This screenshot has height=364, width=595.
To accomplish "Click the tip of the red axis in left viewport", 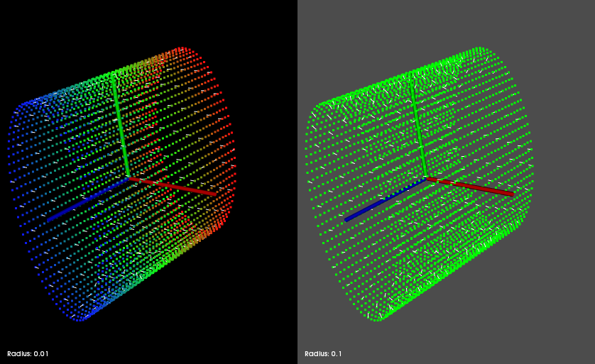I will pos(215,193).
